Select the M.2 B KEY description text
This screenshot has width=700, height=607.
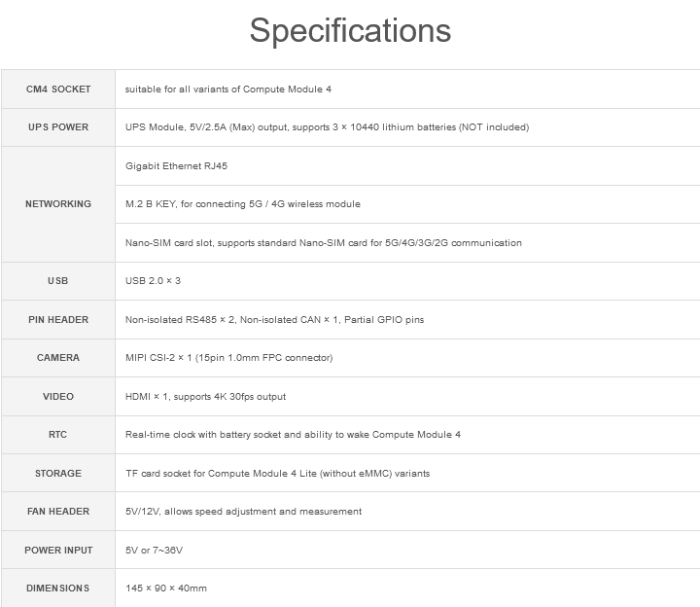click(x=243, y=204)
